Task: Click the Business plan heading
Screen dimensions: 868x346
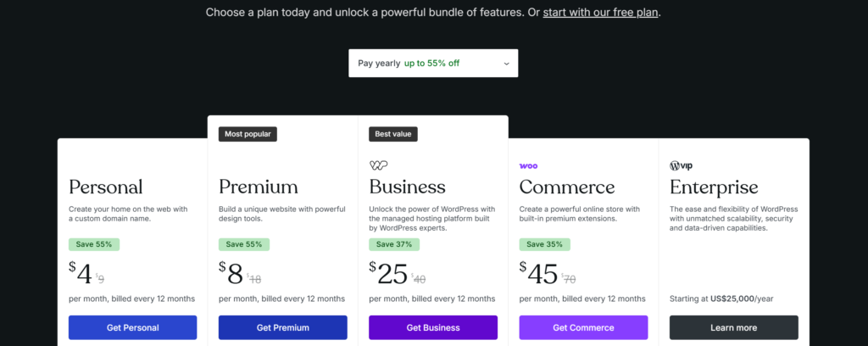Action: (407, 187)
